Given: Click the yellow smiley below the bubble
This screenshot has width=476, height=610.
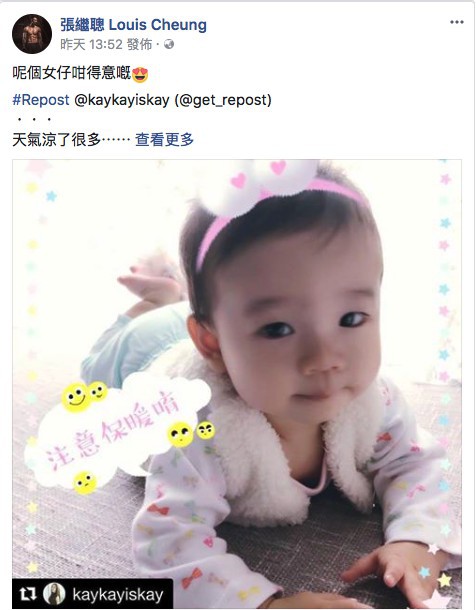Looking at the screenshot, I should [x=85, y=483].
